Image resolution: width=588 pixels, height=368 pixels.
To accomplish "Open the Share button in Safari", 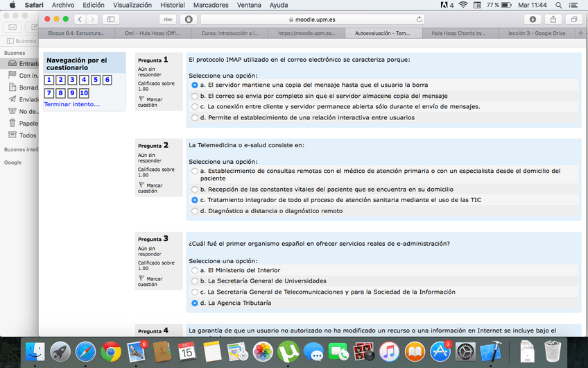I will coord(553,19).
